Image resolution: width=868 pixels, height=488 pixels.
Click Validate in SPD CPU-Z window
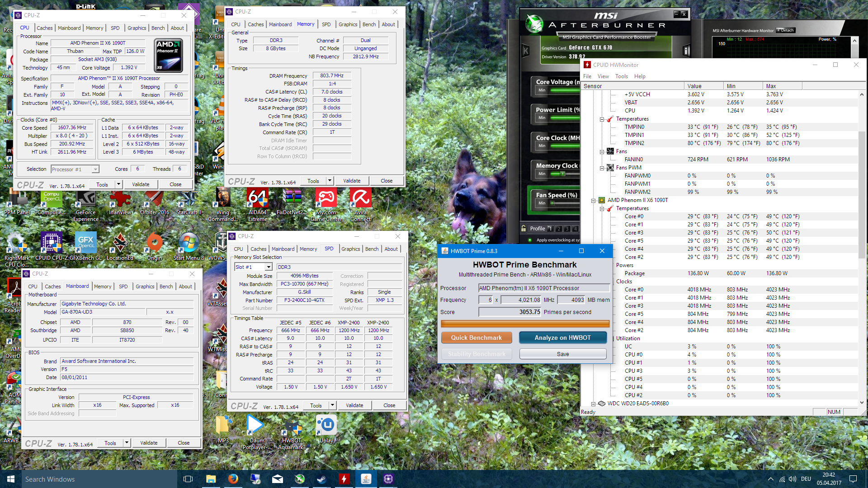pos(354,405)
